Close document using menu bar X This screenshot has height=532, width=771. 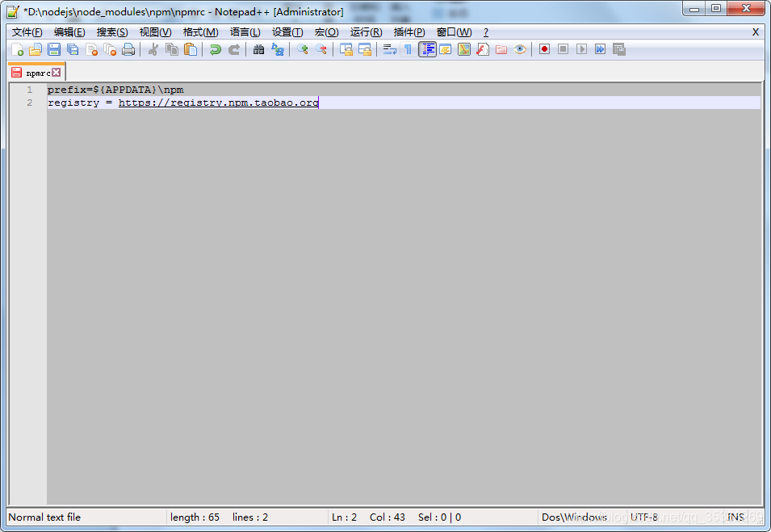pyautogui.click(x=756, y=32)
